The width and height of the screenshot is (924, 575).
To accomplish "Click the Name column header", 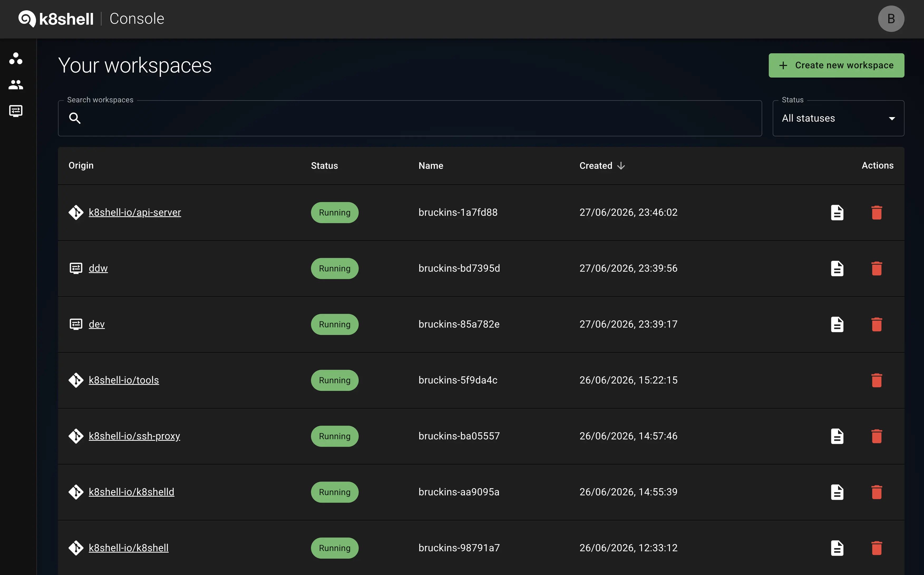I will point(431,166).
